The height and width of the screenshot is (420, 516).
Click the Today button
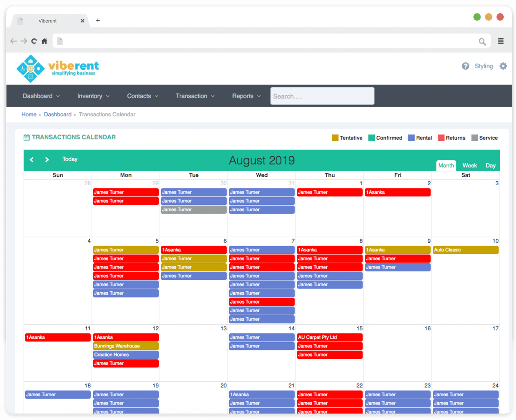click(x=70, y=159)
